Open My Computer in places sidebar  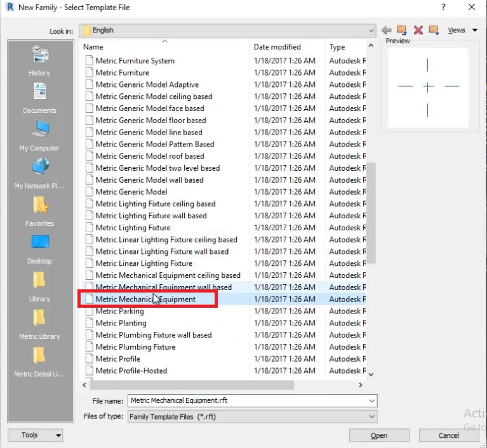pos(39,136)
